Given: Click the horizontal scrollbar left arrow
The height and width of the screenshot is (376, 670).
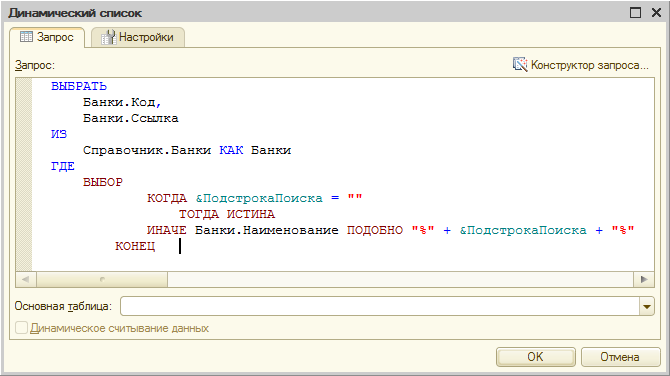Looking at the screenshot, I should tap(26, 279).
